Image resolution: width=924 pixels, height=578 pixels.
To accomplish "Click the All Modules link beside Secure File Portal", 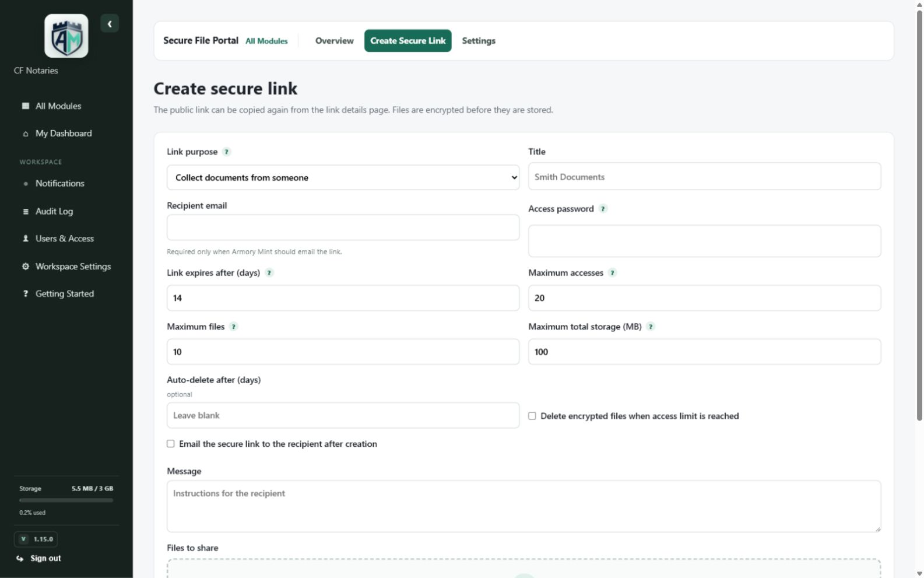I will pos(266,41).
